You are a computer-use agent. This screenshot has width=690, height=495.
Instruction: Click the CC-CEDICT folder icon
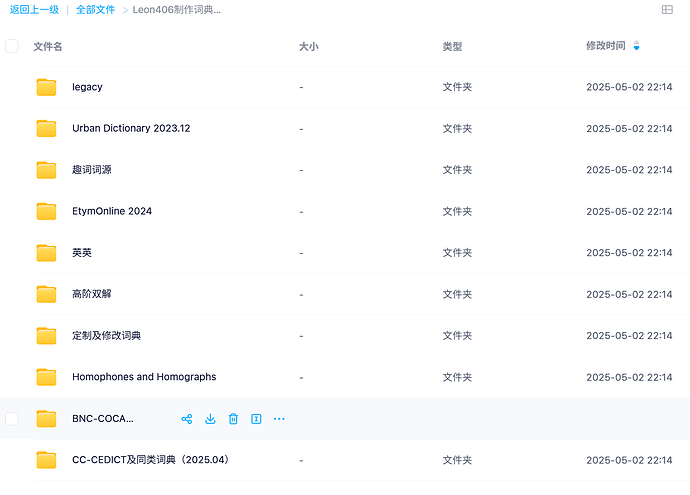click(x=46, y=460)
